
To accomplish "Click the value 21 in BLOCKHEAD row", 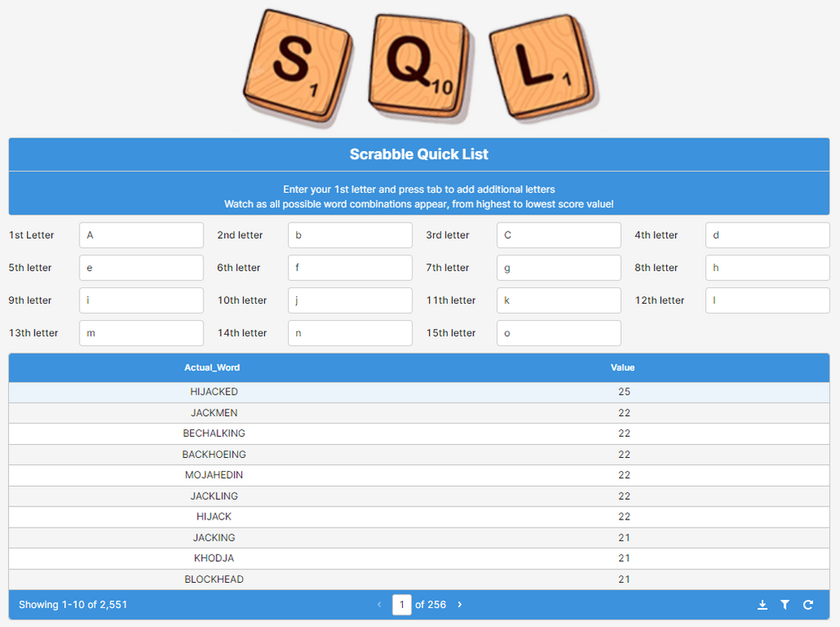I will coord(624,579).
